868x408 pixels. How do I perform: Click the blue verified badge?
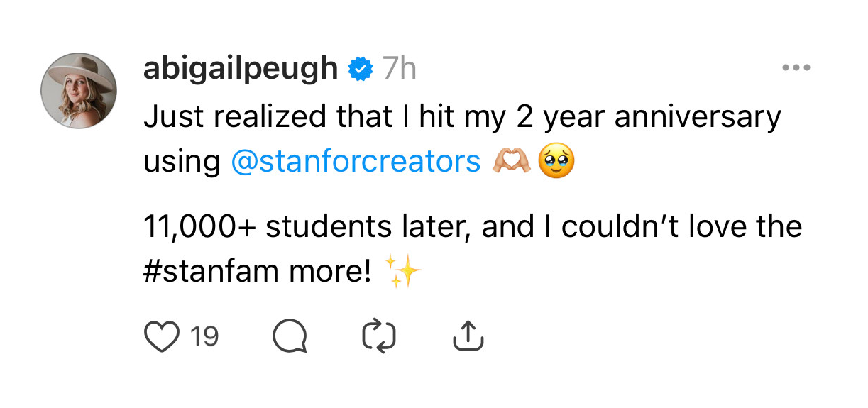click(x=361, y=69)
